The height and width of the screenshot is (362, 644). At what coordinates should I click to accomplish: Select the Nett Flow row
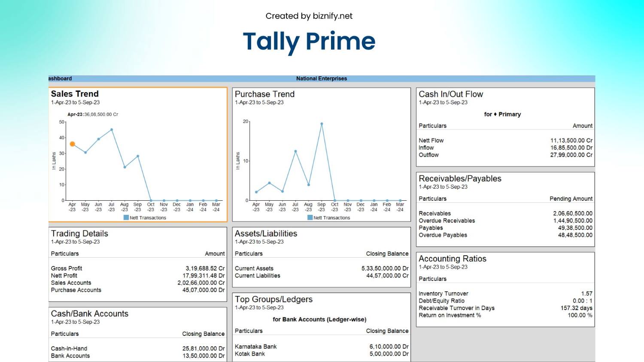(x=505, y=141)
